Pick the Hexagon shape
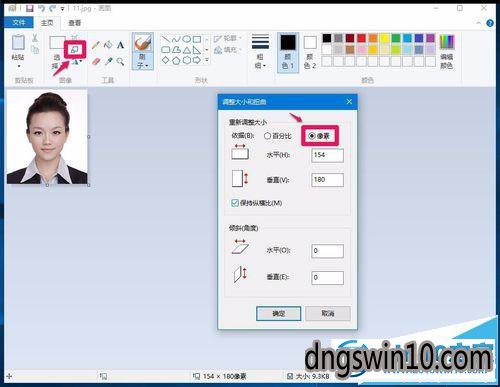 (187, 60)
